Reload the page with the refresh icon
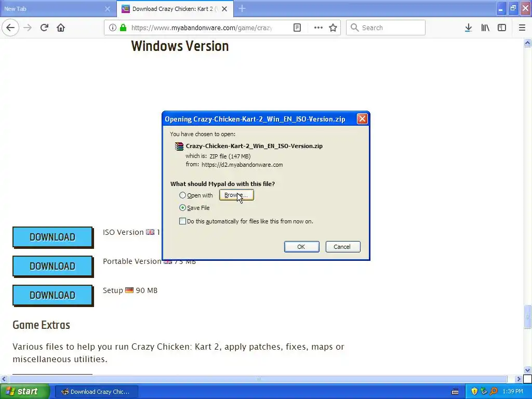This screenshot has width=532, height=399. (44, 28)
